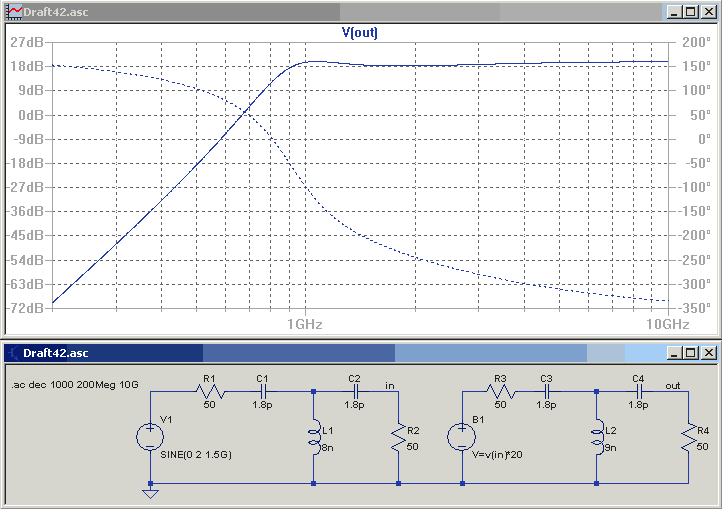Click the V=v(in)*20 expression text

(x=497, y=455)
